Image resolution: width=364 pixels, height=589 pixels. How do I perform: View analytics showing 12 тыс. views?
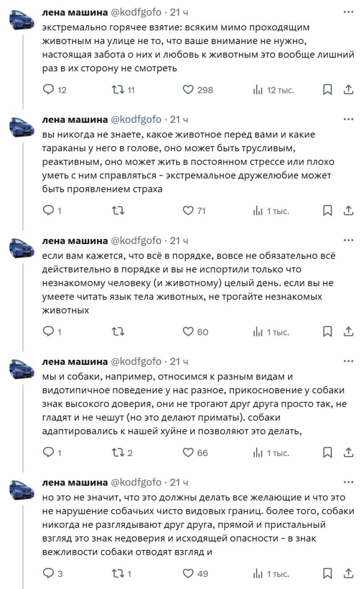(257, 90)
